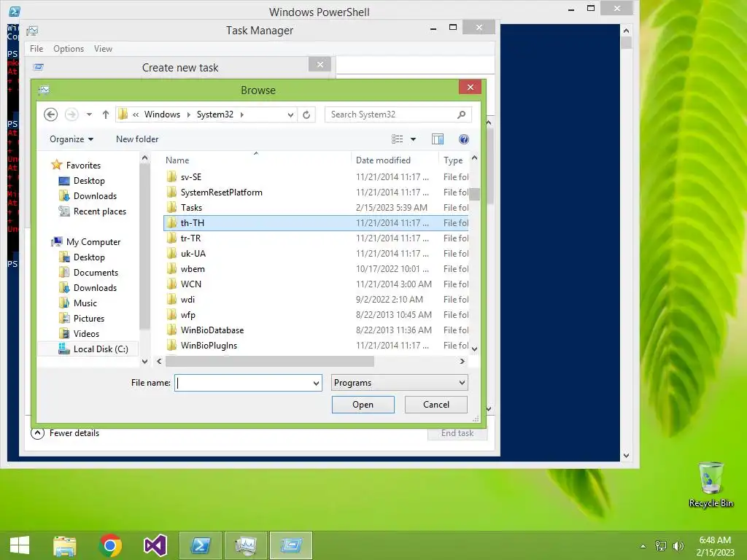The image size is (747, 560).
Task: Click the System32 breadcrumb segment
Action: [215, 114]
